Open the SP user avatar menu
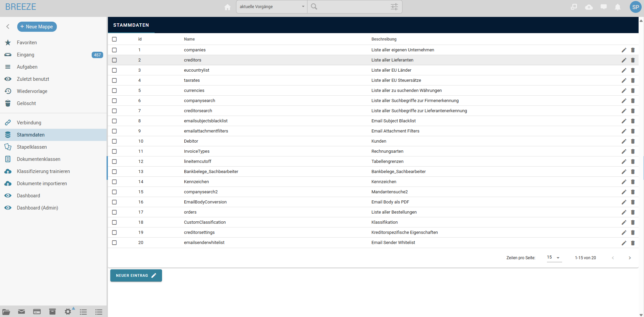This screenshot has height=317, width=644. coord(635,7)
